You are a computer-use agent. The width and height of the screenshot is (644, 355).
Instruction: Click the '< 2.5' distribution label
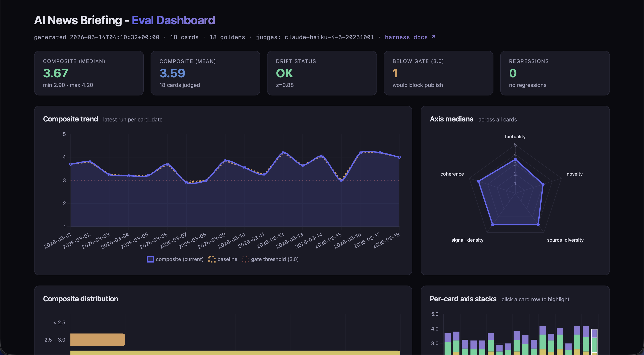click(x=59, y=322)
